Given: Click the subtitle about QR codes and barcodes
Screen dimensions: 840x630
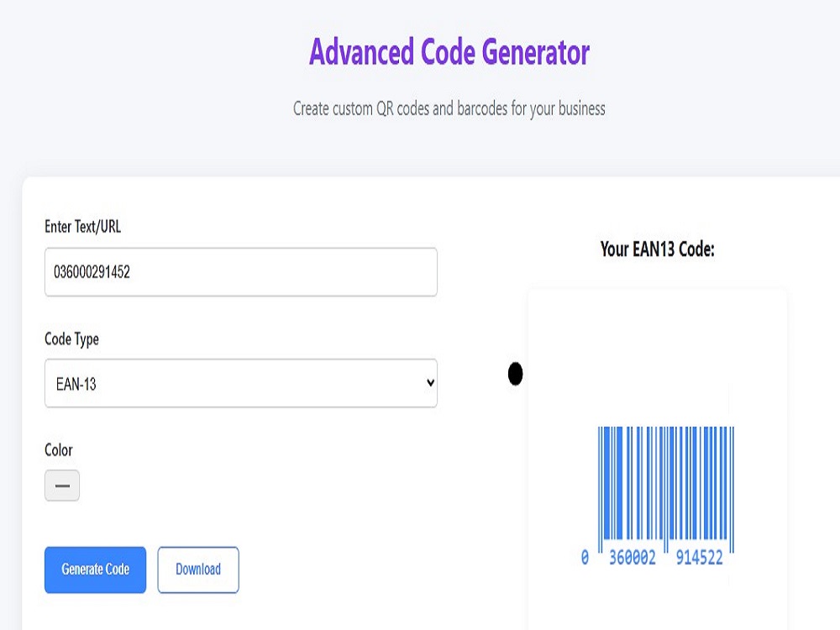Looking at the screenshot, I should pos(449,108).
